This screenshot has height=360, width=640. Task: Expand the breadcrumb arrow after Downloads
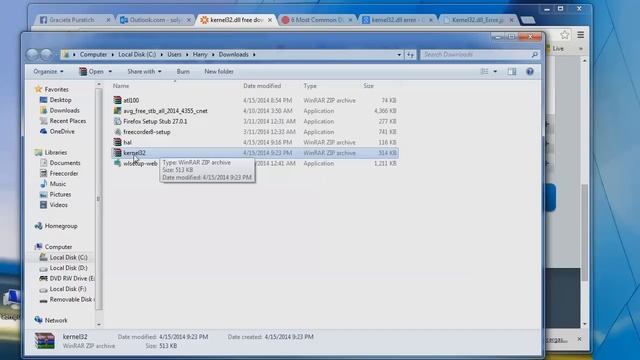tap(254, 54)
